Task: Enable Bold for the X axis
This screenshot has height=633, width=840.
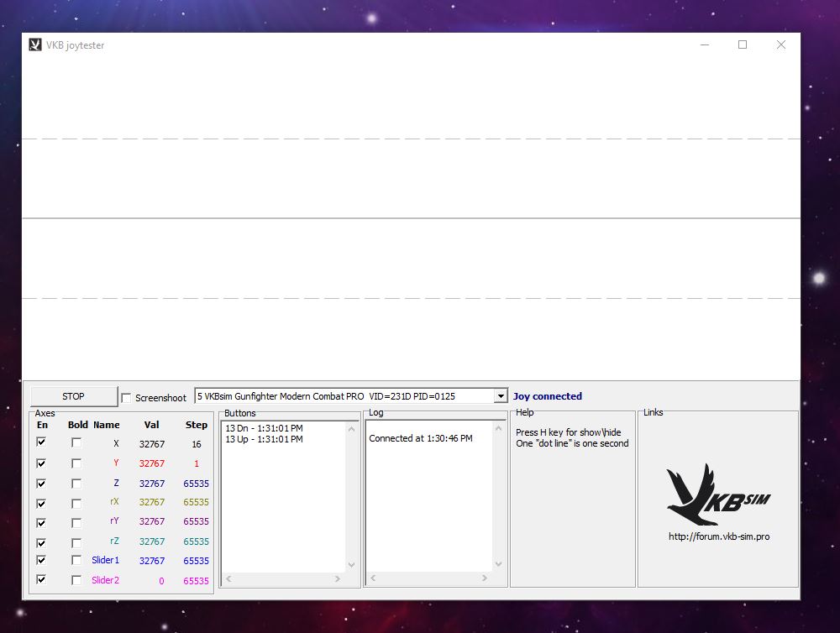Action: click(x=76, y=442)
